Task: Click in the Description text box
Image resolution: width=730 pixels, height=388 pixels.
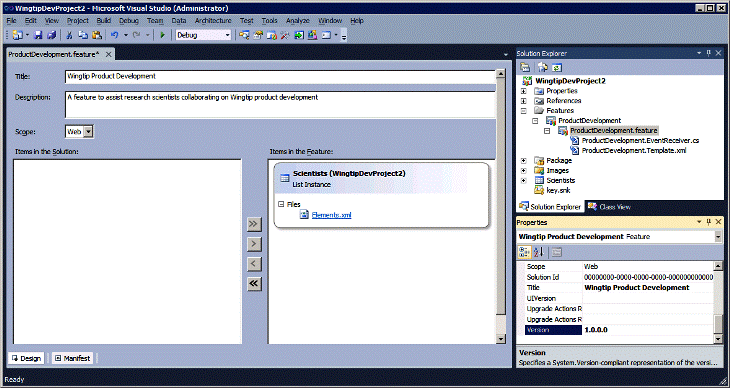Action: (280, 105)
